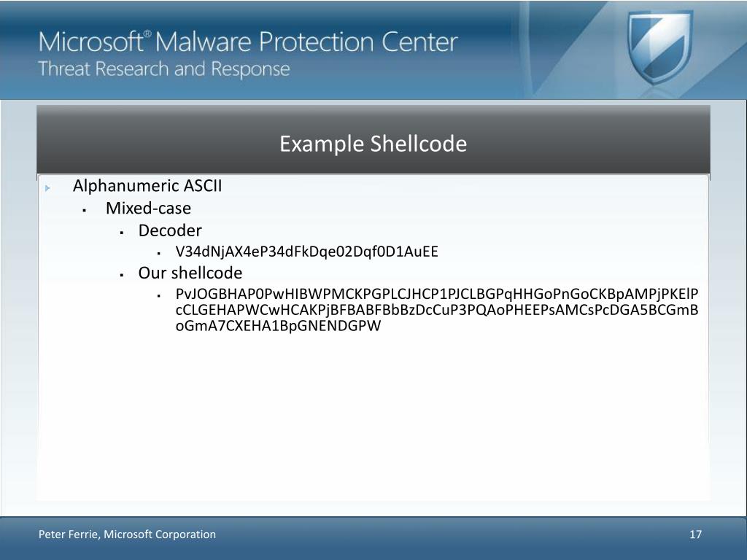The width and height of the screenshot is (747, 560).
Task: Click the shellcode line starting with cCLGEHAPWC
Action: (x=437, y=310)
